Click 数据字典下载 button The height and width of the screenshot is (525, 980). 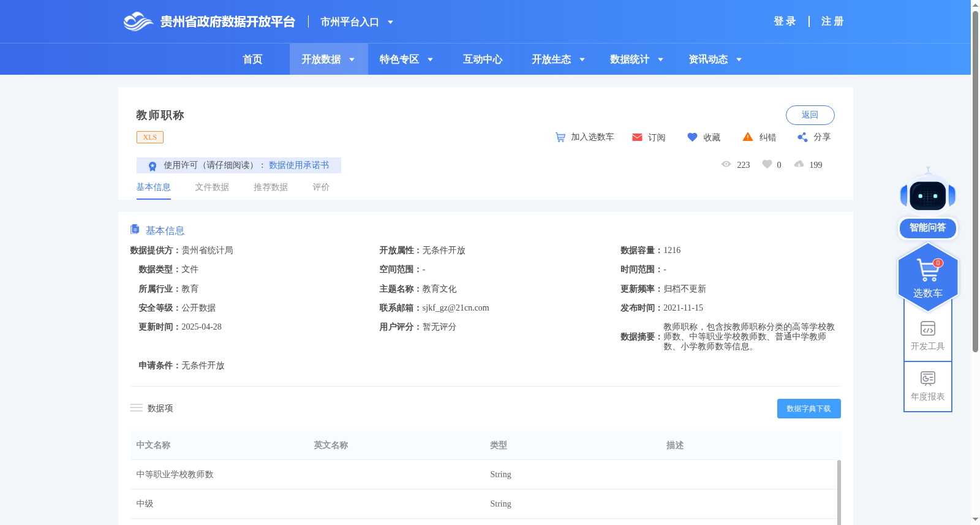(x=809, y=409)
